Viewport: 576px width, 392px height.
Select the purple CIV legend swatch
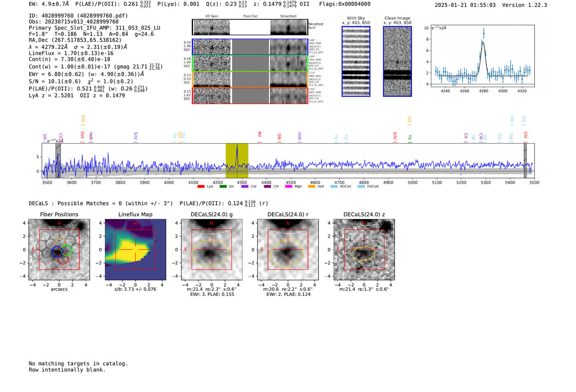[x=245, y=186]
